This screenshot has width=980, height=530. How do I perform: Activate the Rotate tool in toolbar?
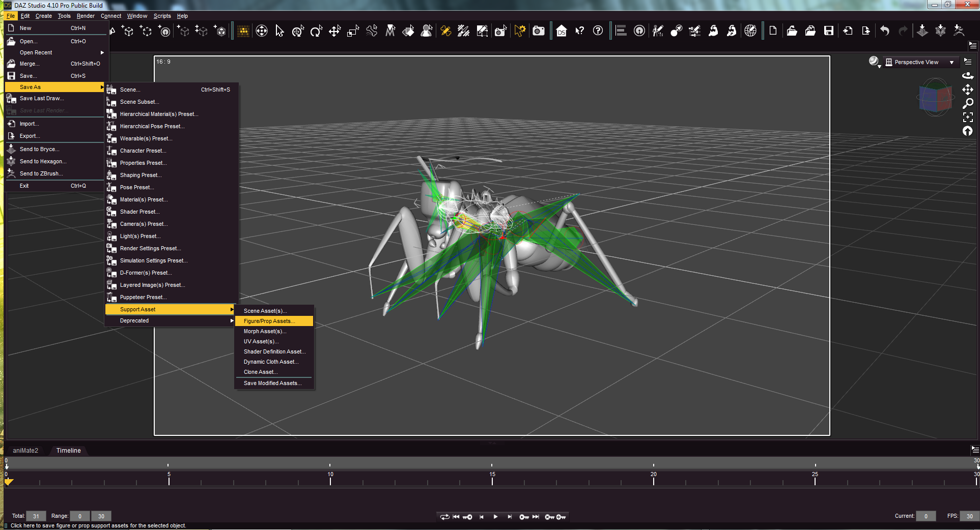pyautogui.click(x=316, y=31)
